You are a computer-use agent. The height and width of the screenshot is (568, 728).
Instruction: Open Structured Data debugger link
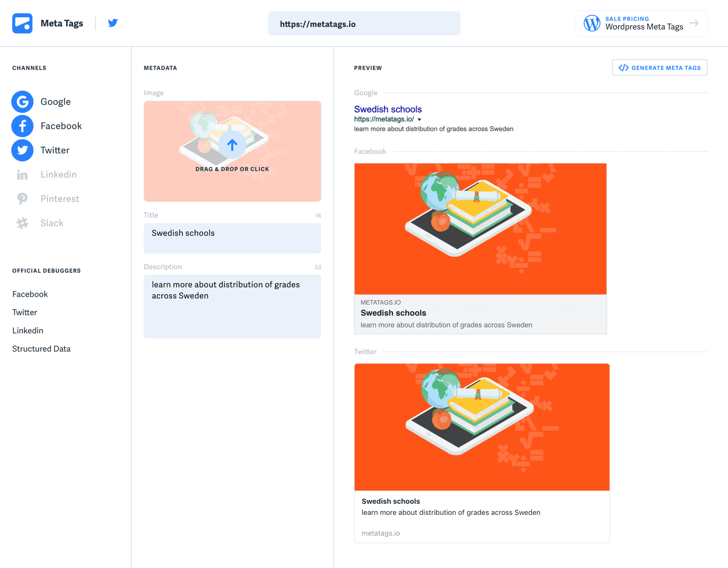click(x=41, y=349)
